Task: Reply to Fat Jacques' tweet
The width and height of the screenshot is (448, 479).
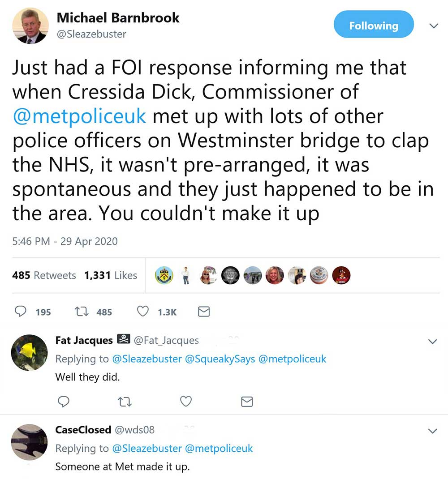Action: point(64,402)
